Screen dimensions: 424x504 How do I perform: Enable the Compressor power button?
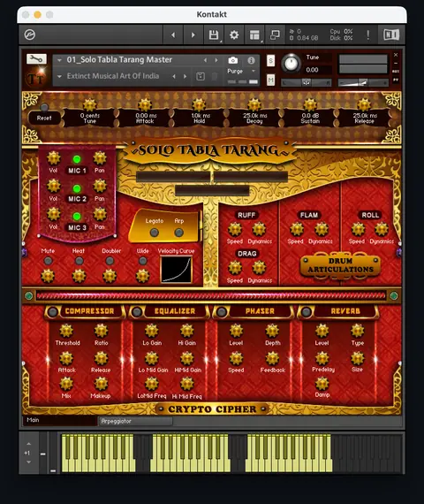53,311
